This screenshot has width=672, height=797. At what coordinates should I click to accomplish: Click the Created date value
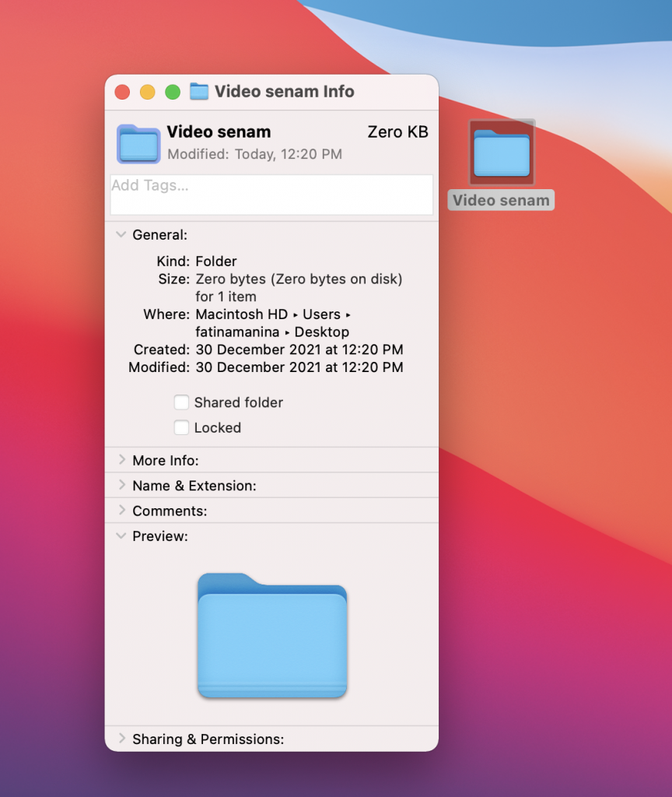[299, 349]
